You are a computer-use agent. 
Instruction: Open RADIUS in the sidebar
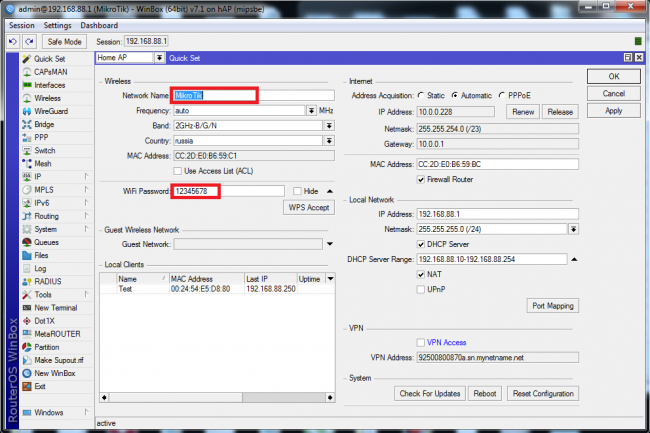point(48,281)
